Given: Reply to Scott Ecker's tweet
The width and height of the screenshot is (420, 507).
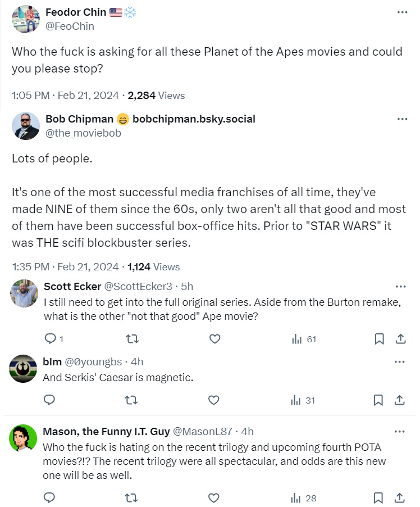Looking at the screenshot, I should point(50,339).
